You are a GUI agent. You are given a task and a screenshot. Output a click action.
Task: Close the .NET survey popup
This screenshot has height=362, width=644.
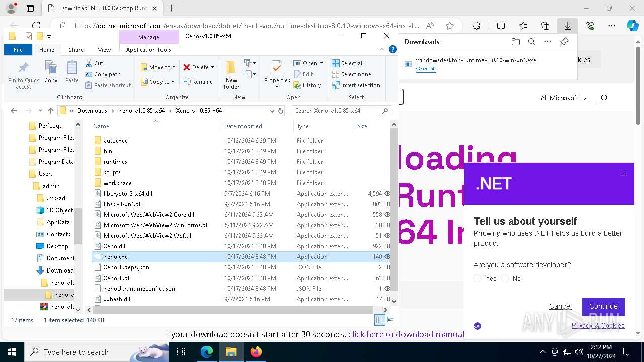click(x=624, y=174)
